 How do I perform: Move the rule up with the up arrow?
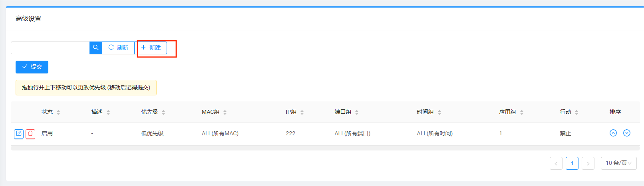coord(613,133)
